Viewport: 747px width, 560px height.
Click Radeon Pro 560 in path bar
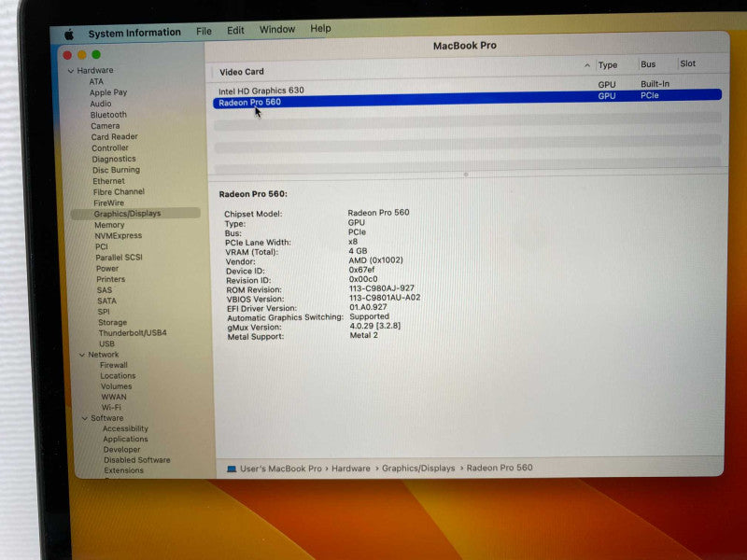[x=500, y=468]
